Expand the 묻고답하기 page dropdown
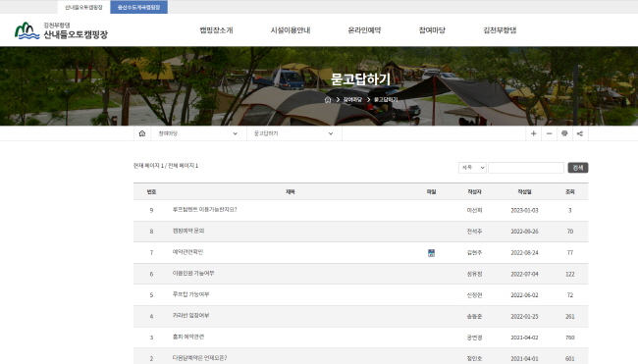 [x=293, y=133]
